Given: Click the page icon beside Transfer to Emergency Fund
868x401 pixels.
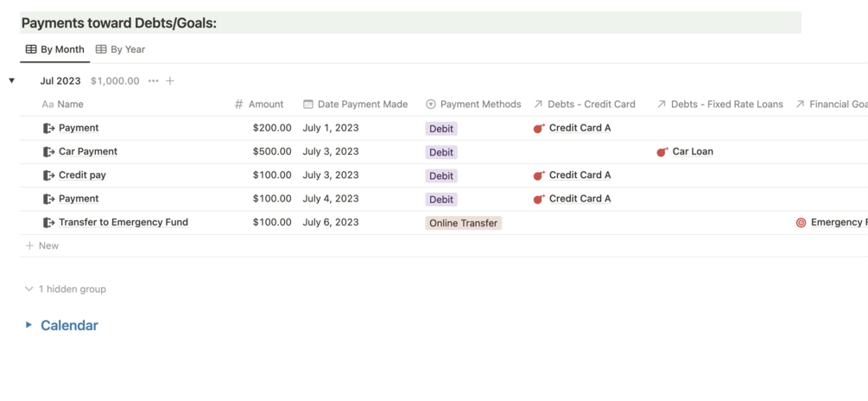Looking at the screenshot, I should (x=48, y=223).
